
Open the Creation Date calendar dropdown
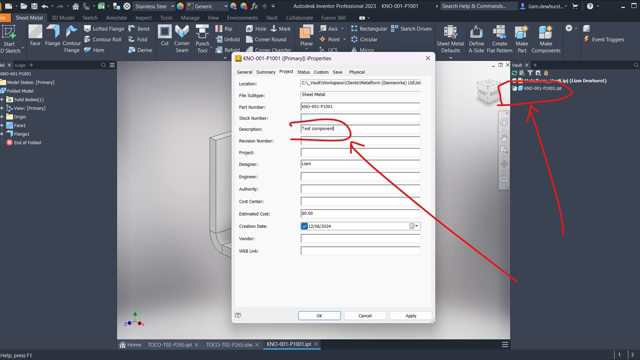[414, 226]
